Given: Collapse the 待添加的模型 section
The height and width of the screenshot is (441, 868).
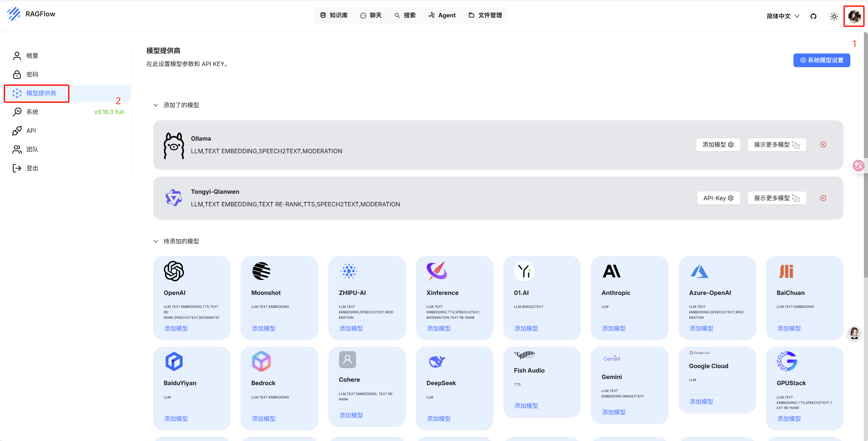Looking at the screenshot, I should (x=156, y=241).
